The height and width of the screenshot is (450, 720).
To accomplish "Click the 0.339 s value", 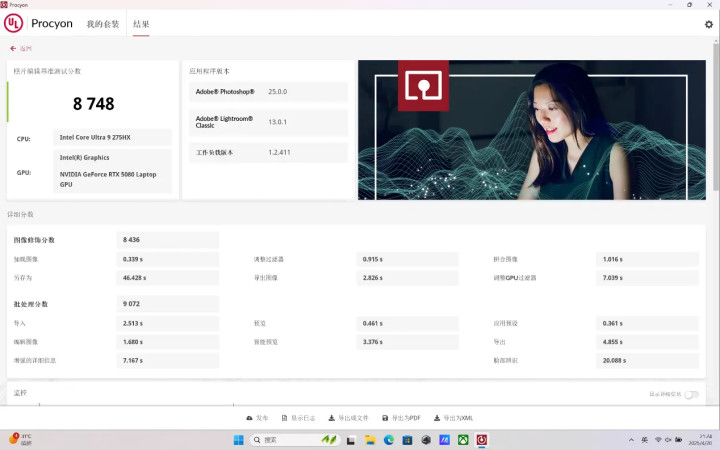I will tap(133, 259).
